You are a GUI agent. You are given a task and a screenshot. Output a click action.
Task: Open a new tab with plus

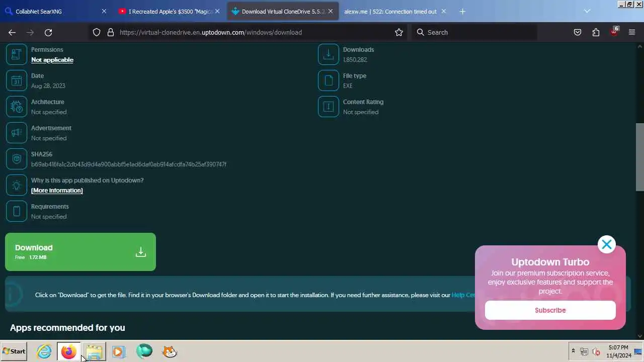pos(462,11)
